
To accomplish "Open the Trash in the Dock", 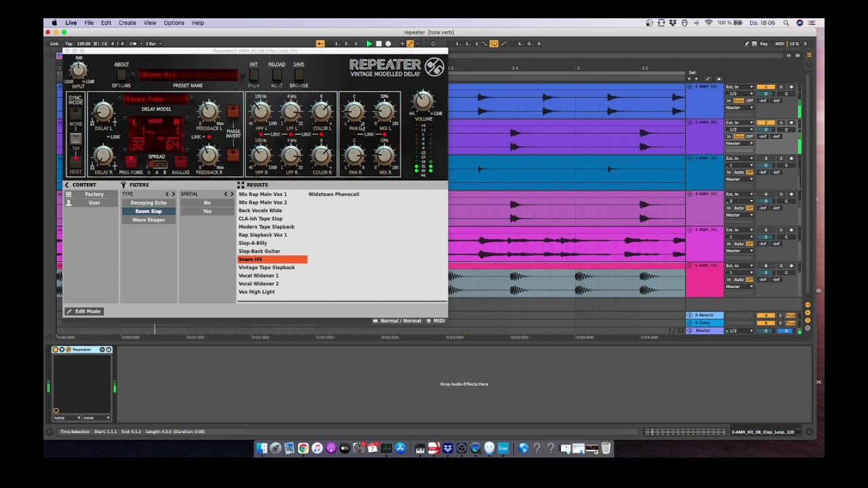I will [x=606, y=448].
